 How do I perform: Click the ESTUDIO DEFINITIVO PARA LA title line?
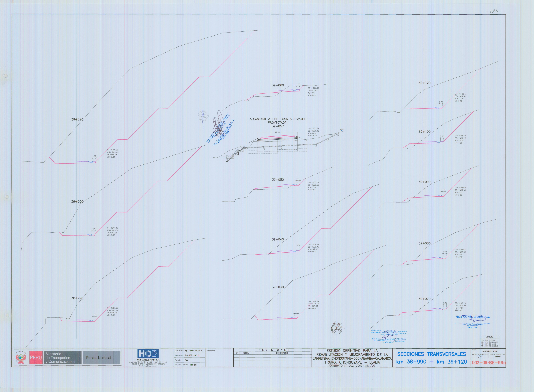[x=352, y=351]
